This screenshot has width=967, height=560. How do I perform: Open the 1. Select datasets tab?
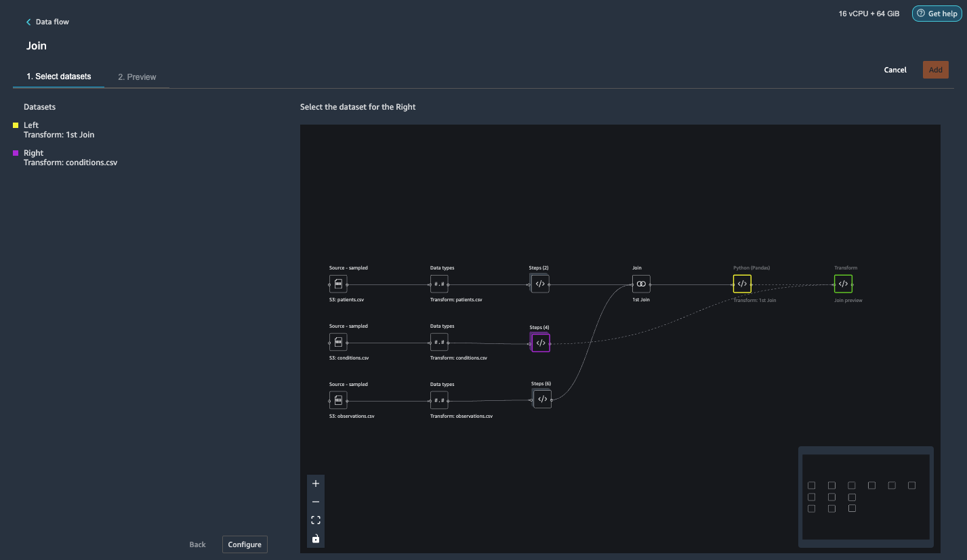tap(59, 77)
